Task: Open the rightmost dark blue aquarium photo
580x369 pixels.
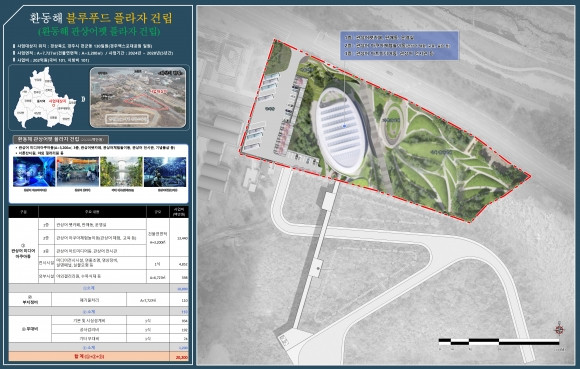Action: click(x=165, y=172)
